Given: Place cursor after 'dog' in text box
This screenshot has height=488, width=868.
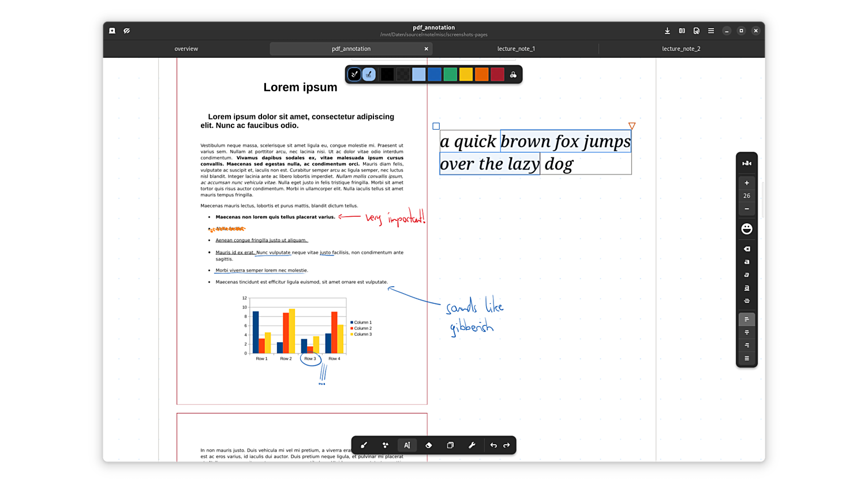Looking at the screenshot, I should [574, 164].
